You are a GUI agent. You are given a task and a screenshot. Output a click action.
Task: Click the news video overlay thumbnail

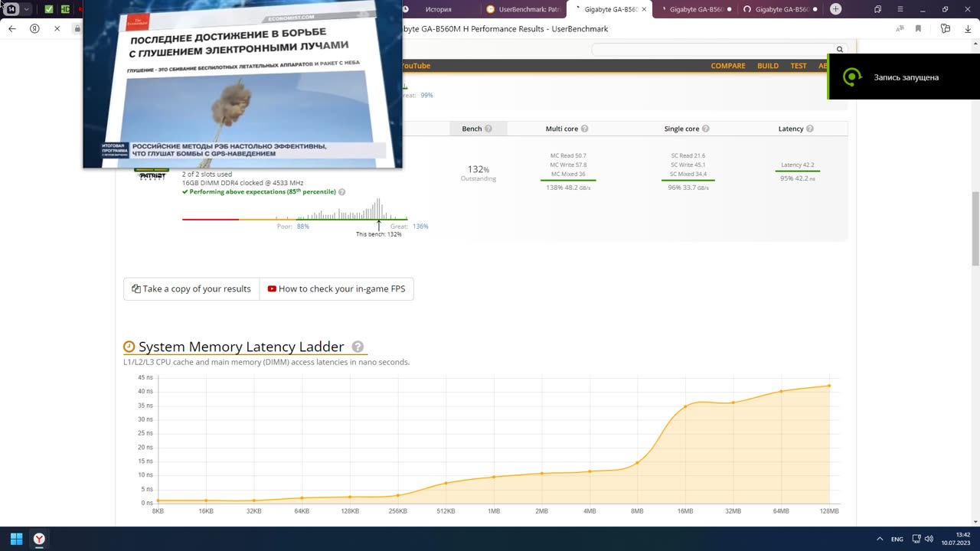pyautogui.click(x=243, y=84)
